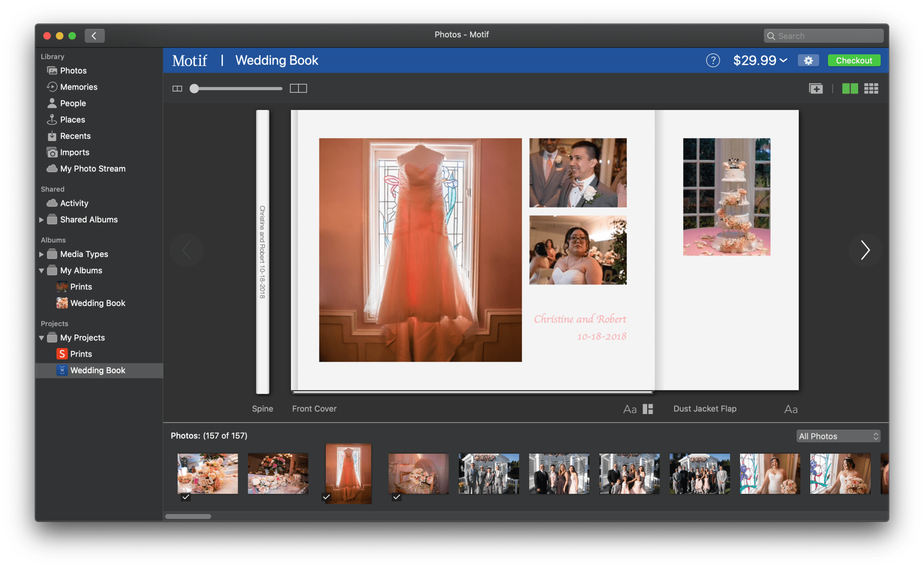924x568 pixels.
Task: Select the People sidebar icon
Action: pyautogui.click(x=52, y=103)
